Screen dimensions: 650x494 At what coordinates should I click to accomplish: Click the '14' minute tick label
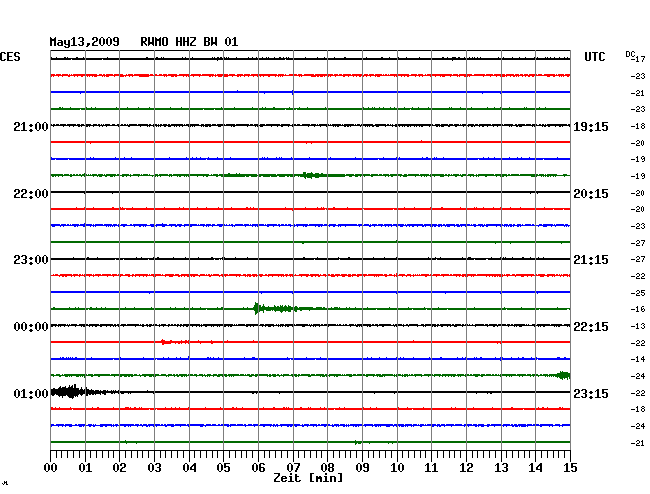[535, 468]
